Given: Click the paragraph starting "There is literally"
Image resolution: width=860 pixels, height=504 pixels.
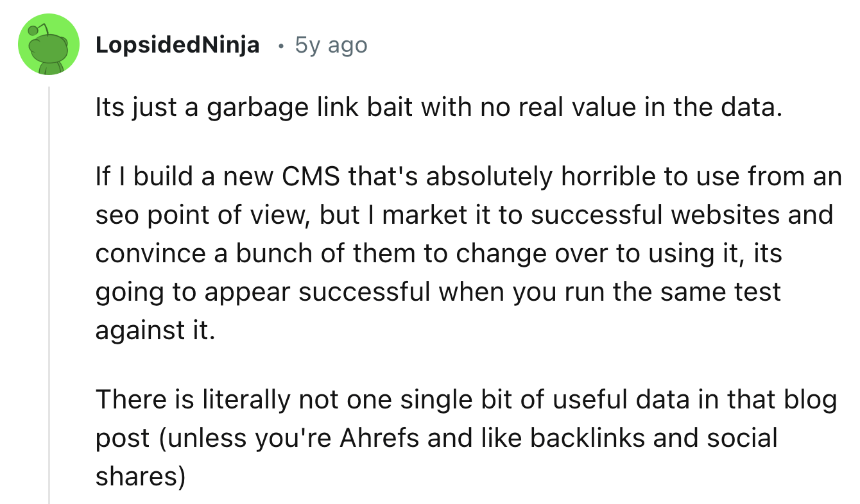Looking at the screenshot, I should click(467, 438).
